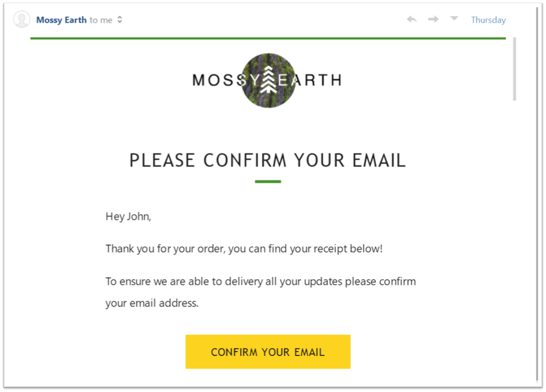Click the "Thank you for your order" sentence

tap(244, 249)
